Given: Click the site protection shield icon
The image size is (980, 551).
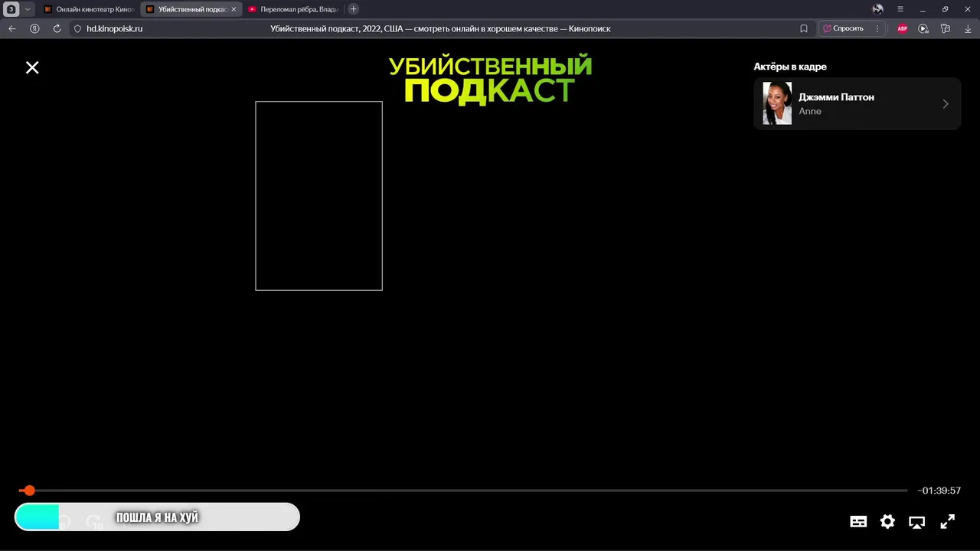Looking at the screenshot, I should (77, 28).
